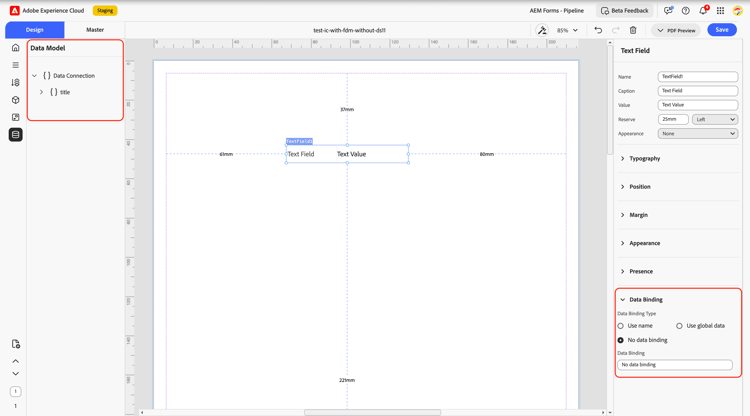
Task: Click the horizontal canvas scrollbar
Action: [x=372, y=412]
